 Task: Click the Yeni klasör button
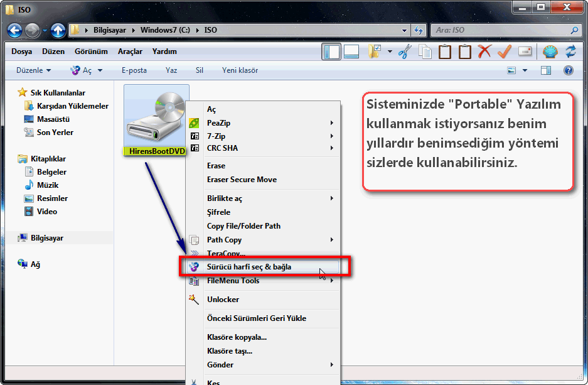240,70
